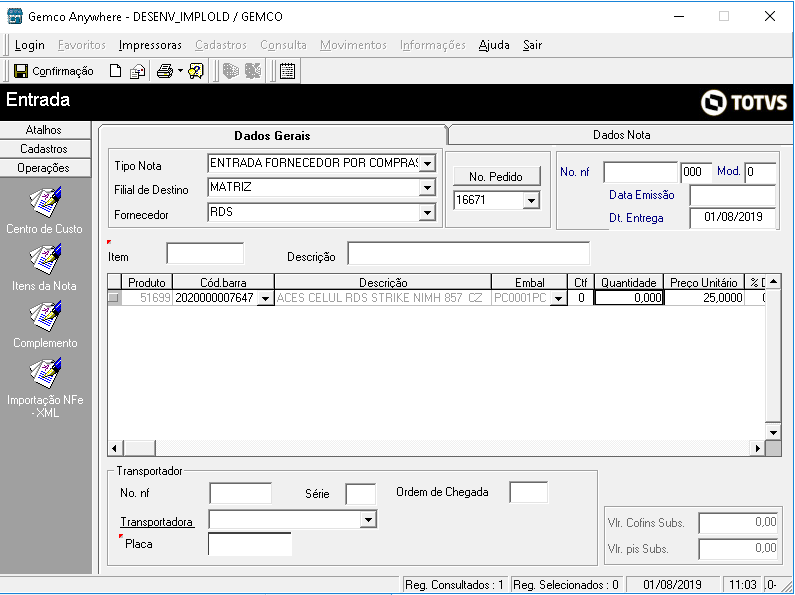Click the new blank document icon
The width and height of the screenshot is (795, 595).
(x=116, y=71)
